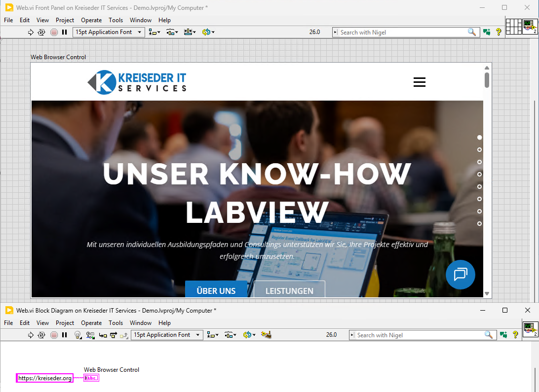
Task: Click the LEISTUNGEN button
Action: 289,290
